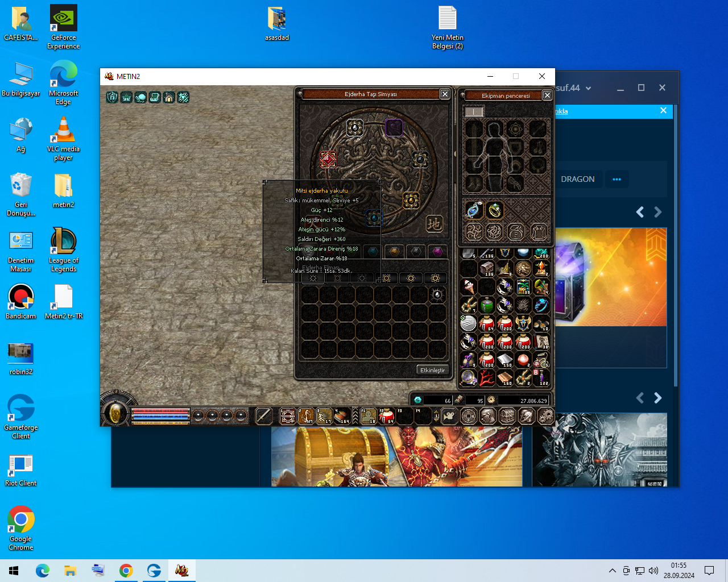Select the dragon stone in alchemy inventory
Screen dimensions: 728x582
click(x=437, y=295)
